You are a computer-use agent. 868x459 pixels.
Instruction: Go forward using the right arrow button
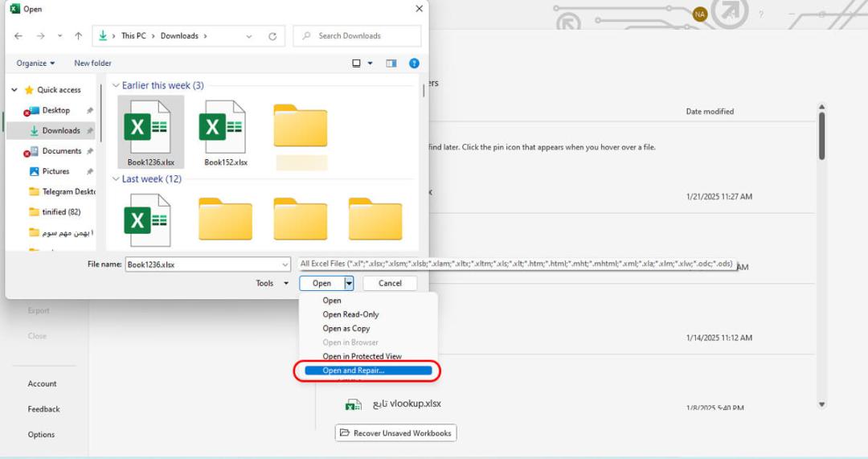click(x=40, y=36)
